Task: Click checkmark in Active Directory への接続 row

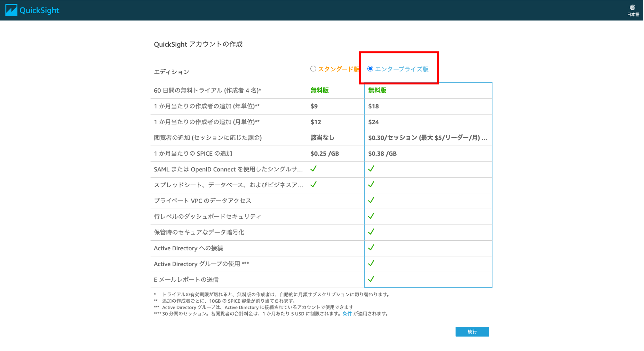Action: [x=371, y=247]
